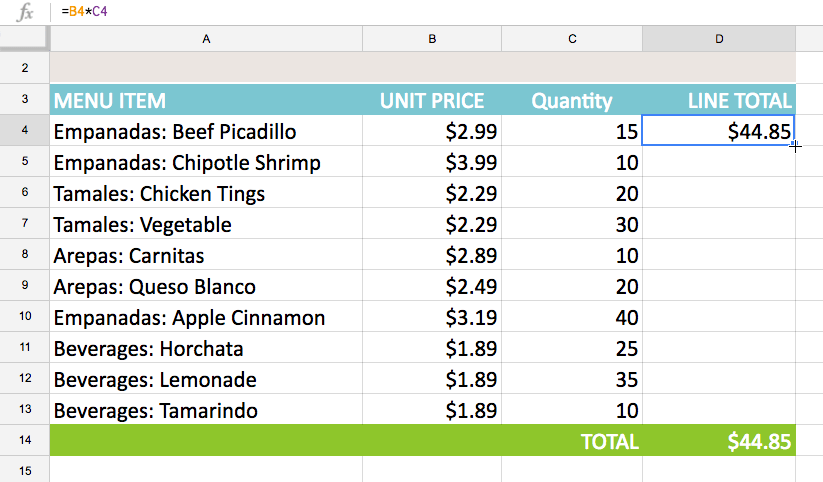Screen dimensions: 823x482
Task: Click the formula bar showing =B4*C4
Action: pos(400,13)
